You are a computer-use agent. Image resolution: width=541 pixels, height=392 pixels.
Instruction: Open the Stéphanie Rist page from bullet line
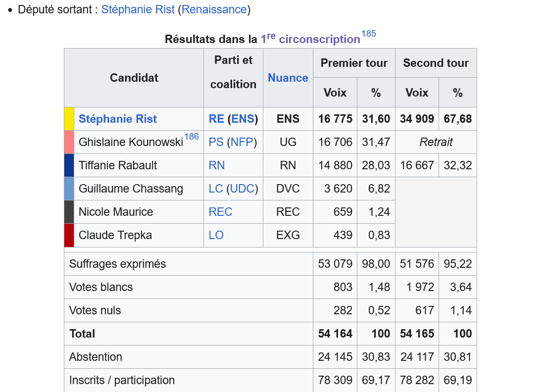coord(138,9)
